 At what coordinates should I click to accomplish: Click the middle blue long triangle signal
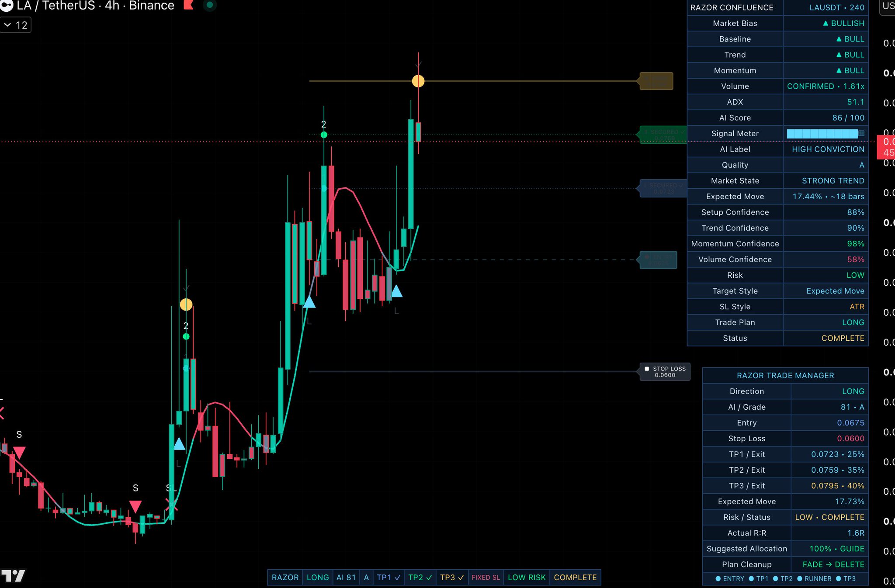point(309,302)
